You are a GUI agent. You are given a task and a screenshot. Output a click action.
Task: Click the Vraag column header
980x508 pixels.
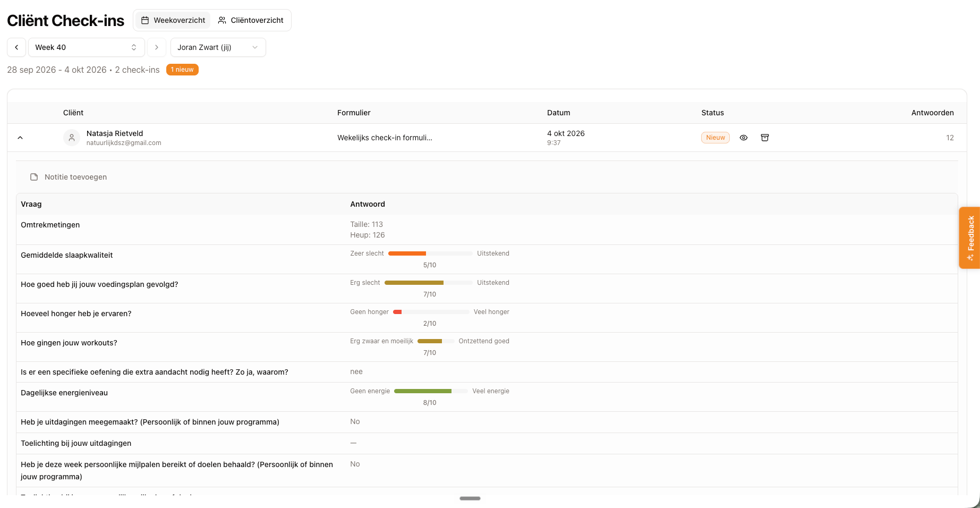pyautogui.click(x=31, y=204)
